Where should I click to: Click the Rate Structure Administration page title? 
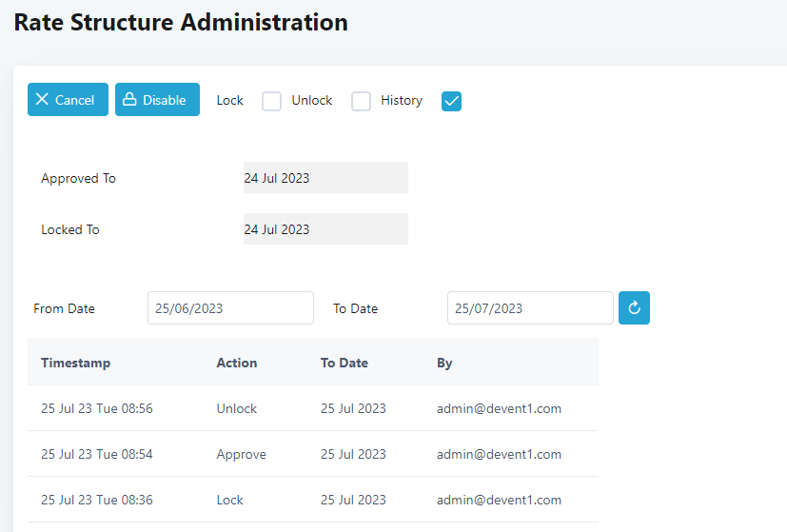pos(181,23)
